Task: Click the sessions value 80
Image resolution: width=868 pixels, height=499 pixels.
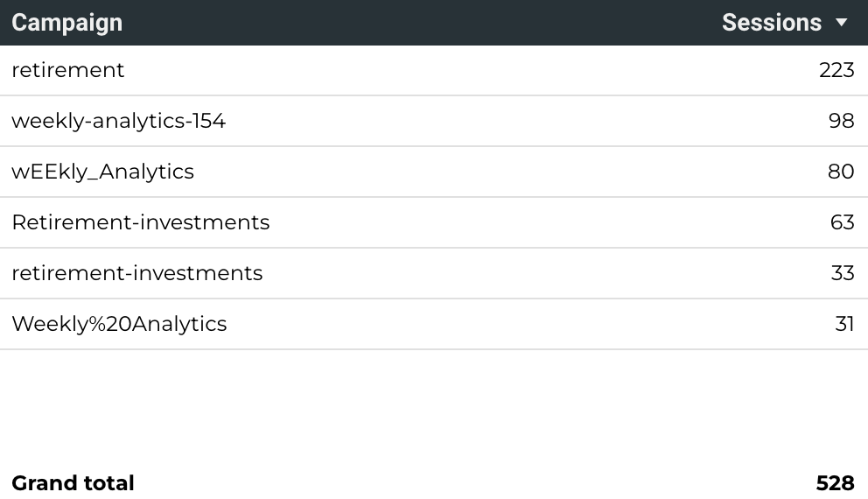Action: [841, 172]
